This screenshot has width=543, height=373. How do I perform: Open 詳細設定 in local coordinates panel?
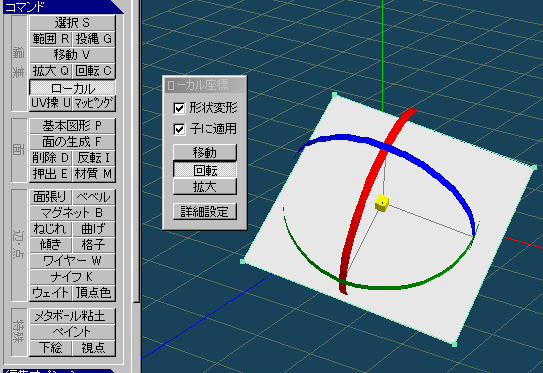coord(205,211)
